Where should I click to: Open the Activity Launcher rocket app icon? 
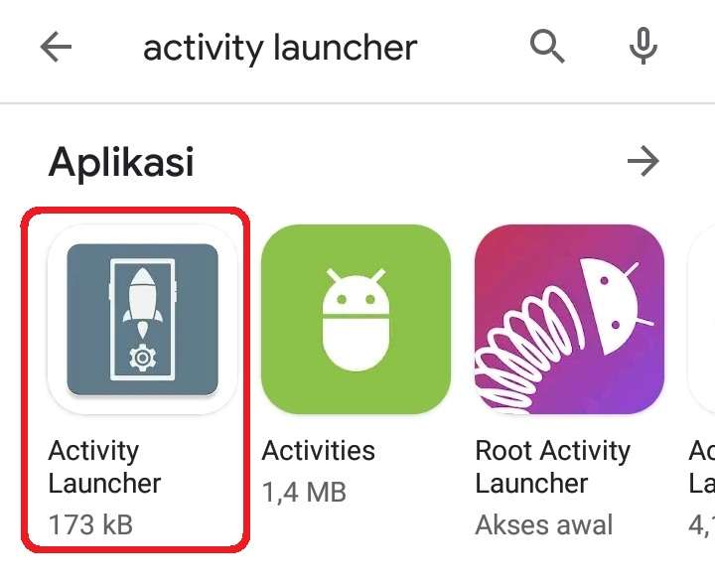tap(142, 319)
